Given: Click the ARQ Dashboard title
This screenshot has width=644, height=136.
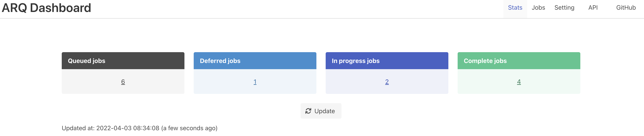Looking at the screenshot, I should pos(46,8).
